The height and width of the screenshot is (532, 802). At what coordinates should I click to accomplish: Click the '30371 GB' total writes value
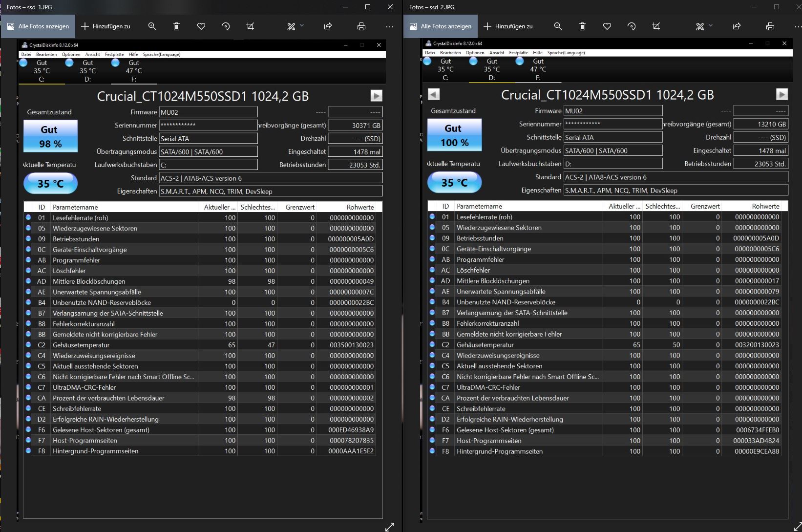[355, 126]
